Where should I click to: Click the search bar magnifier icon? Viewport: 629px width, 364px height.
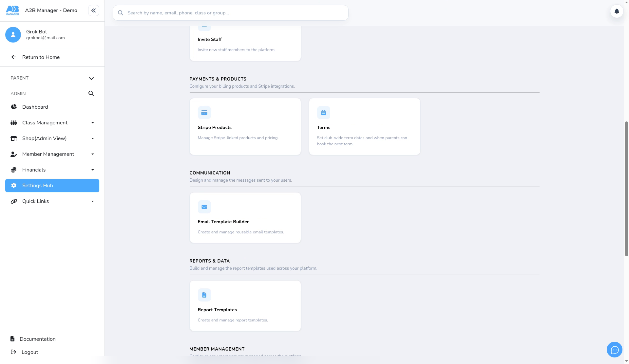[121, 13]
